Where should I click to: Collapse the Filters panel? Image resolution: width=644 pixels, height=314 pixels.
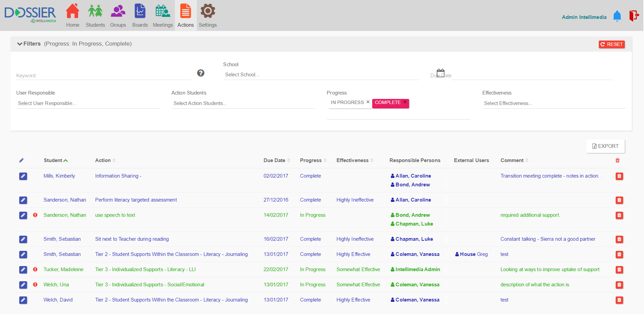point(20,44)
